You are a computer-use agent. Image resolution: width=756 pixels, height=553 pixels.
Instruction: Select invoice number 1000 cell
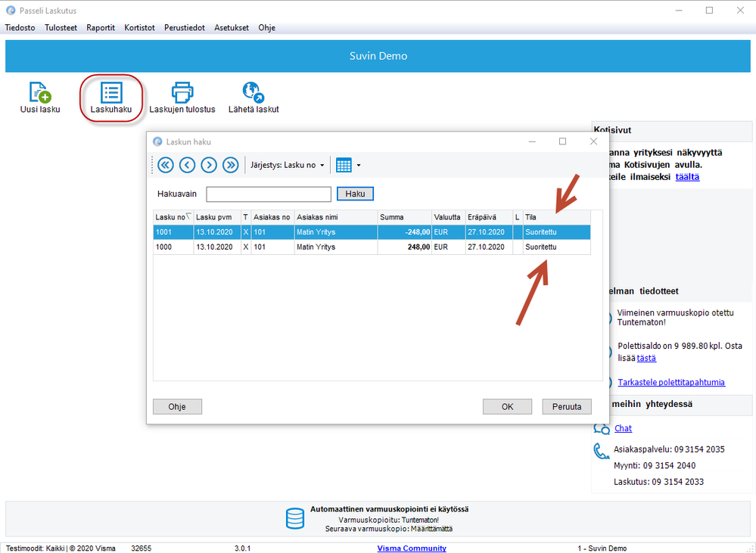click(x=173, y=247)
